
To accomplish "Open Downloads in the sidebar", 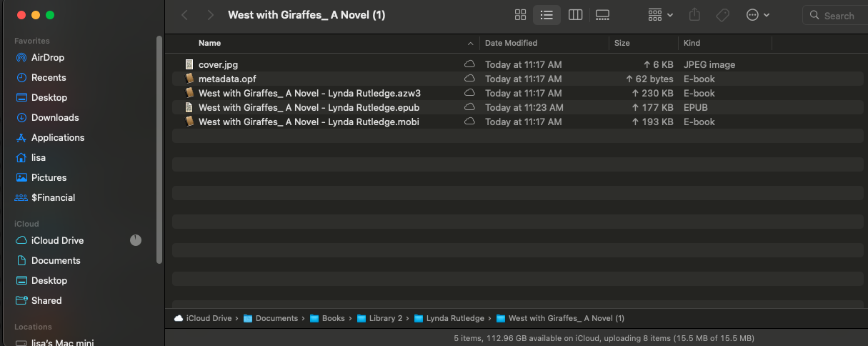I will (x=55, y=117).
